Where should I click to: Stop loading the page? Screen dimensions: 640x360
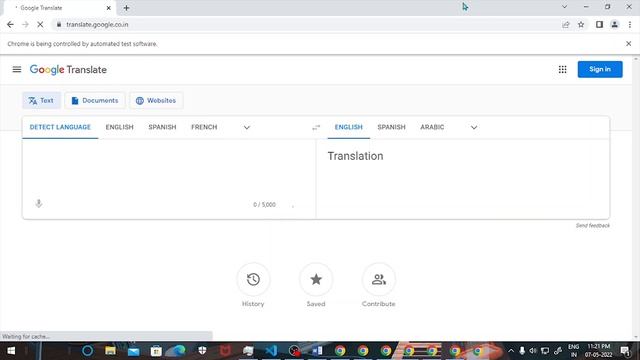pyautogui.click(x=40, y=24)
